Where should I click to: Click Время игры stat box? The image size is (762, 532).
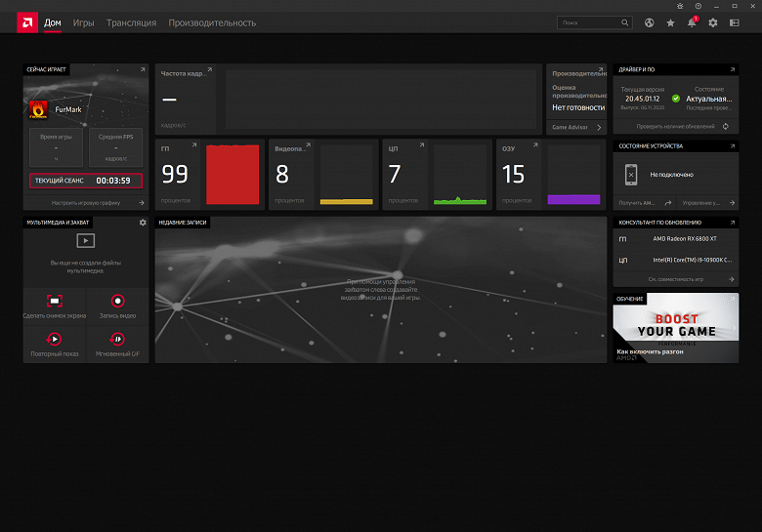pyautogui.click(x=56, y=147)
